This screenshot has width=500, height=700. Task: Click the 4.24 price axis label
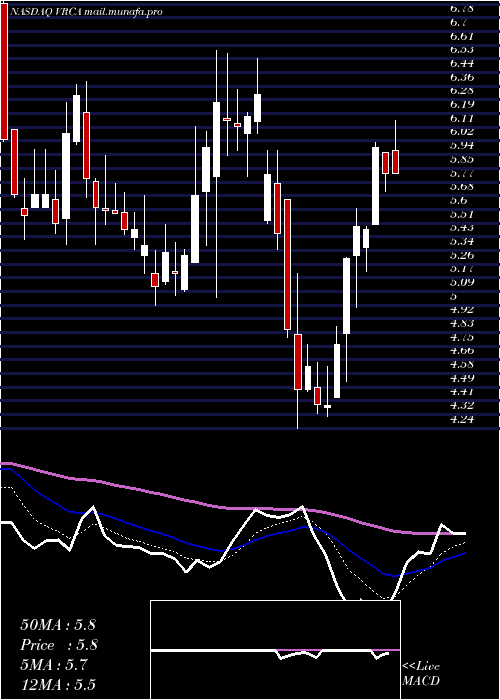(462, 419)
